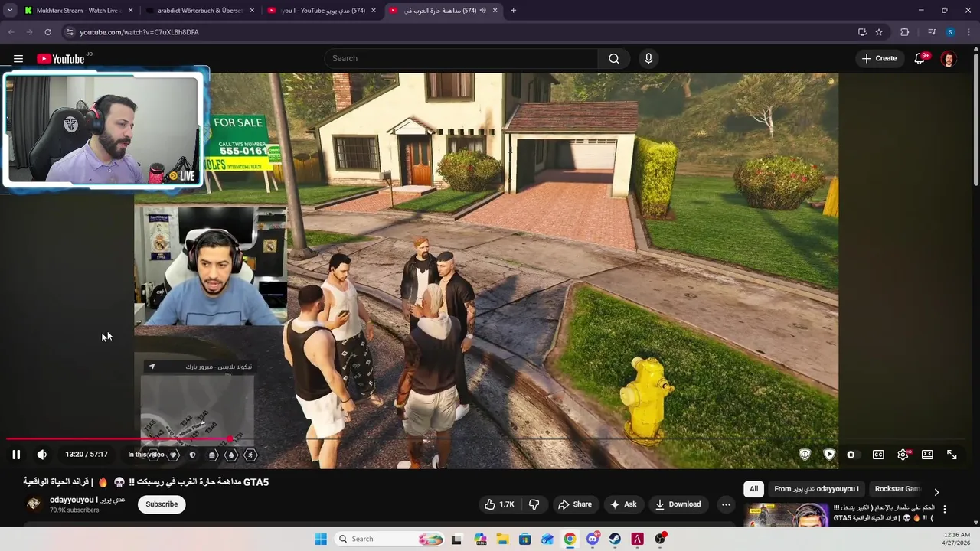Click the search magnifier button

tap(613, 59)
